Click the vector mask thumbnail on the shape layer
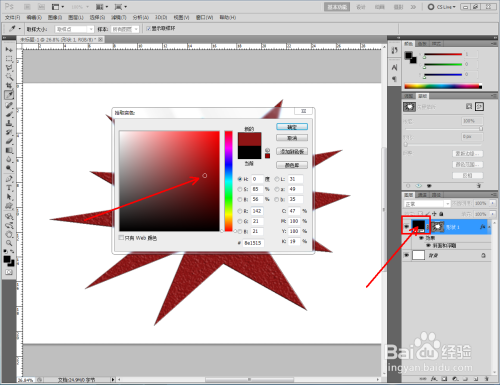 pos(437,227)
